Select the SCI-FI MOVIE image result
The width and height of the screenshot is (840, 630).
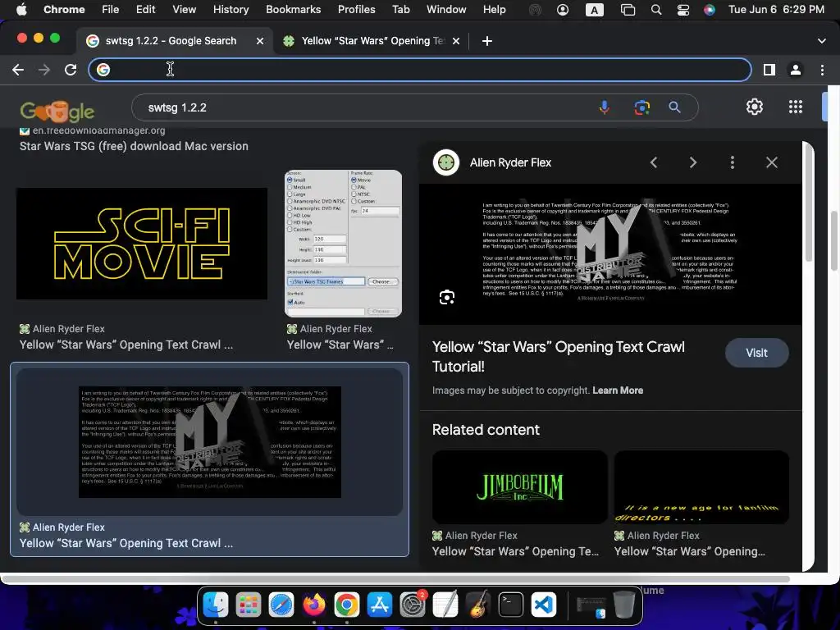pos(142,244)
